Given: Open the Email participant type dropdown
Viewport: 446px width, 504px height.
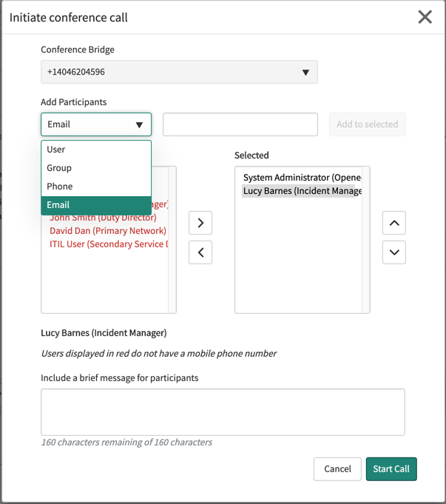Looking at the screenshot, I should pos(96,124).
